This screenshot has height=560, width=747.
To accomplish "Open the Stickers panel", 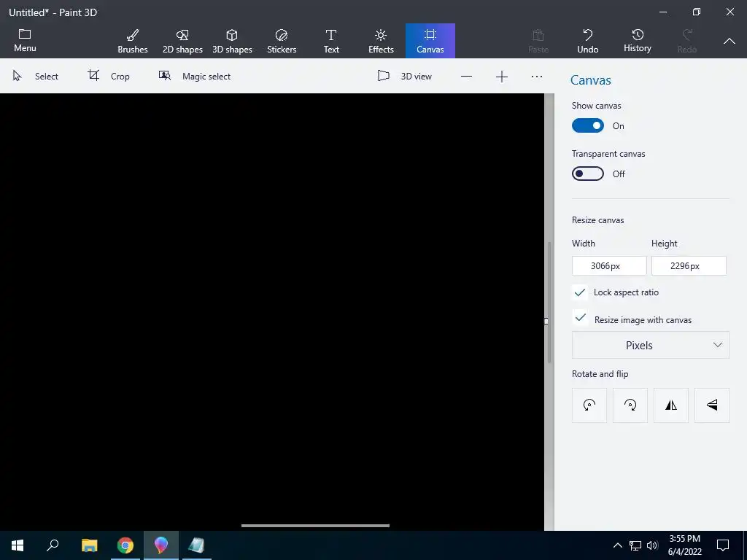I will 282,41.
